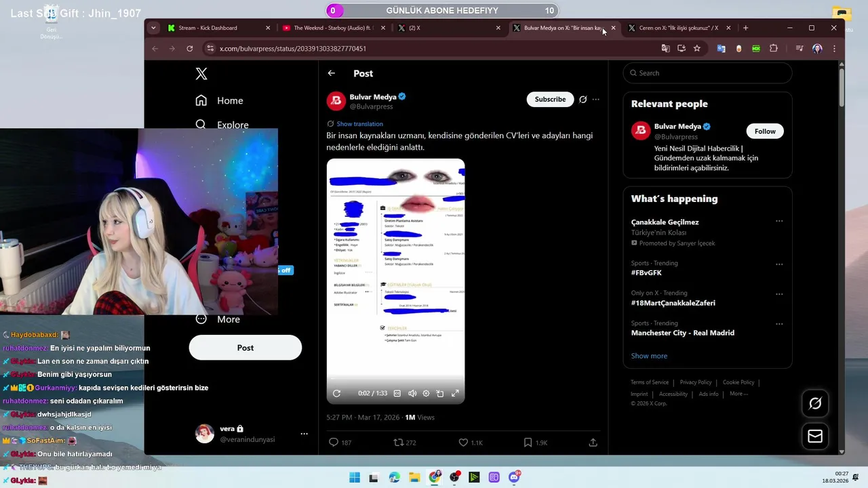Open the Explore page in X sidebar
Image resolution: width=868 pixels, height=488 pixels.
coord(222,125)
